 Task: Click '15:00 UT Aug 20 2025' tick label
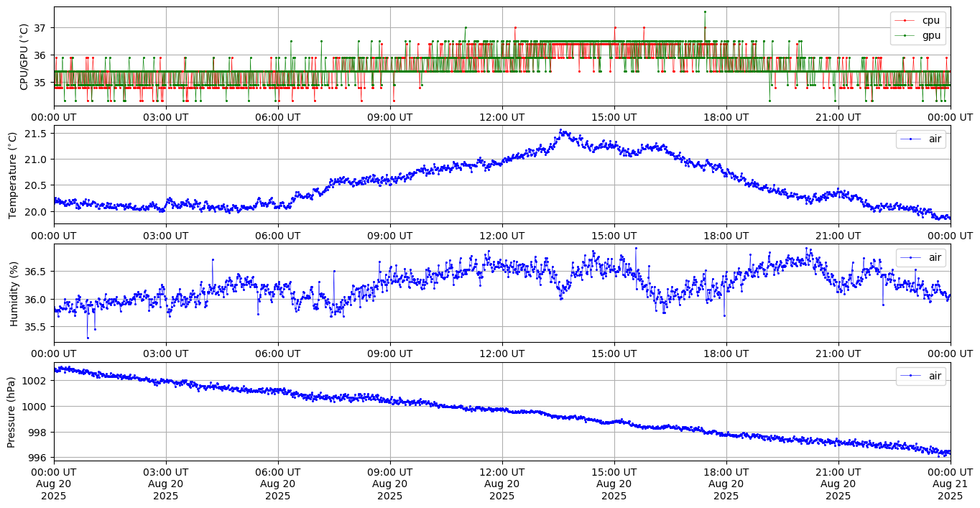(x=614, y=484)
